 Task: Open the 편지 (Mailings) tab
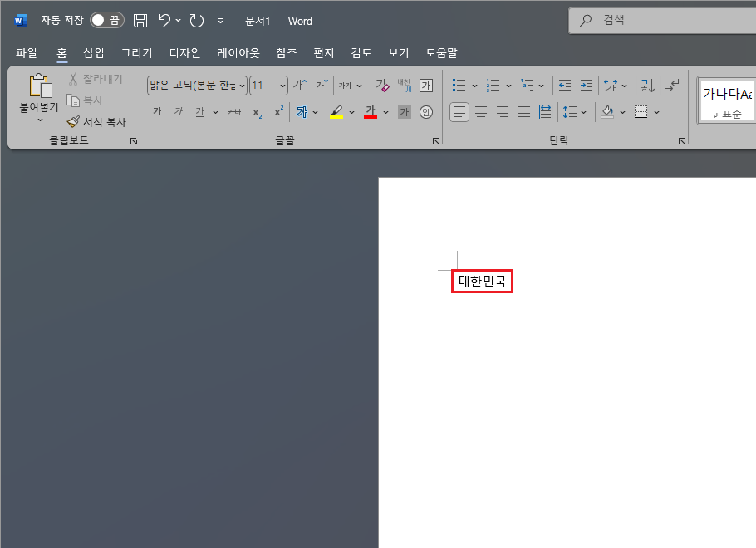pyautogui.click(x=323, y=52)
